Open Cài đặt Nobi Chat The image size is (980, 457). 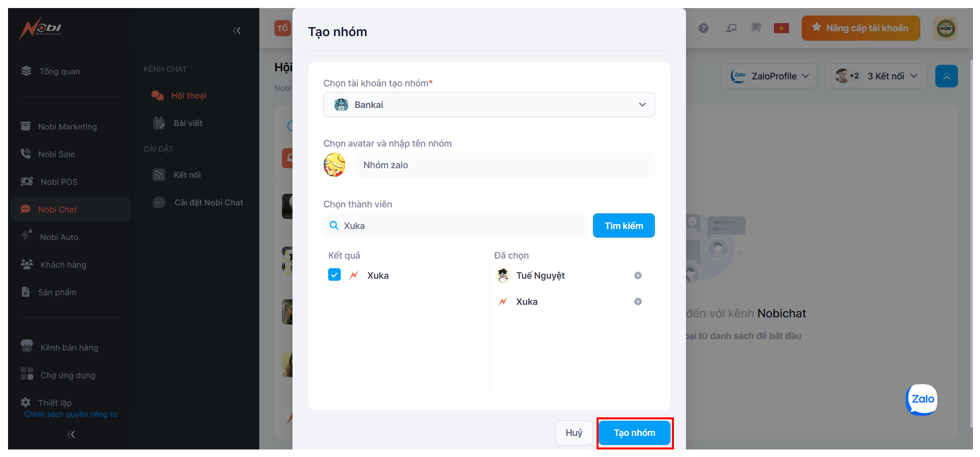point(209,202)
